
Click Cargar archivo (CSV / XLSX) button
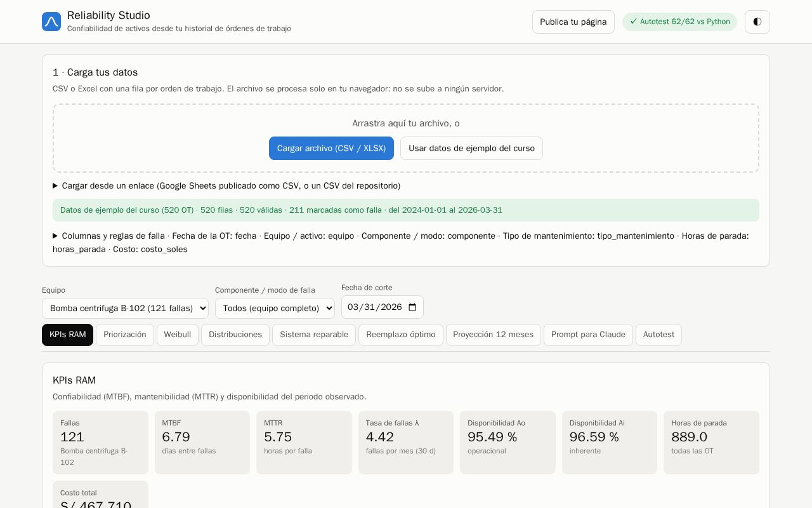click(x=331, y=148)
